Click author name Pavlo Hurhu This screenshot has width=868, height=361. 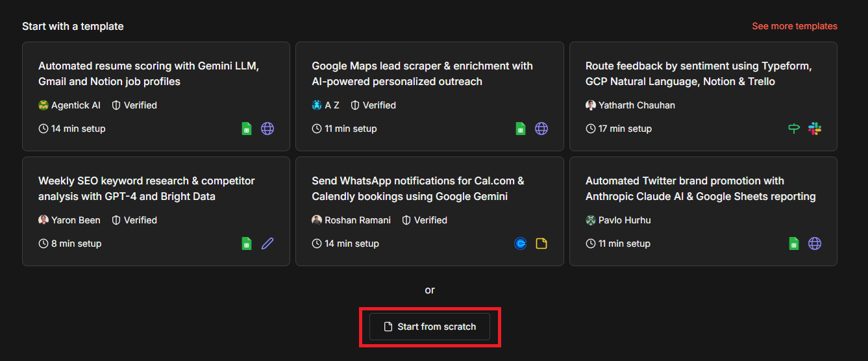625,220
